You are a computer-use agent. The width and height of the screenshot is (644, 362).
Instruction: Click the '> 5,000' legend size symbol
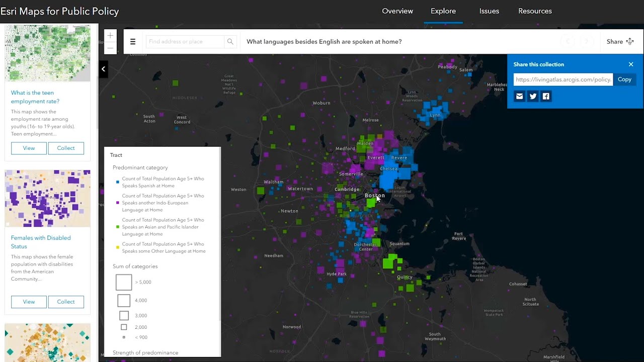click(x=124, y=282)
